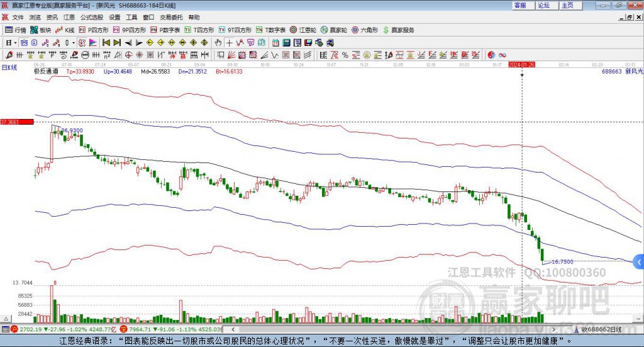Expand the candlestick style dropdown arrow
Viewport: 644px width, 347px height.
pyautogui.click(x=74, y=43)
